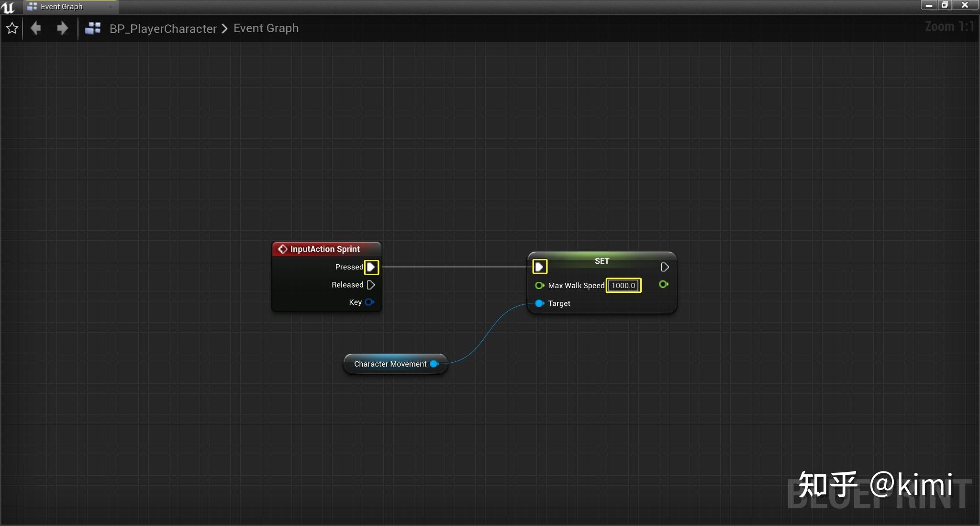The image size is (980, 526).
Task: Click the back navigation arrow
Action: pos(36,28)
